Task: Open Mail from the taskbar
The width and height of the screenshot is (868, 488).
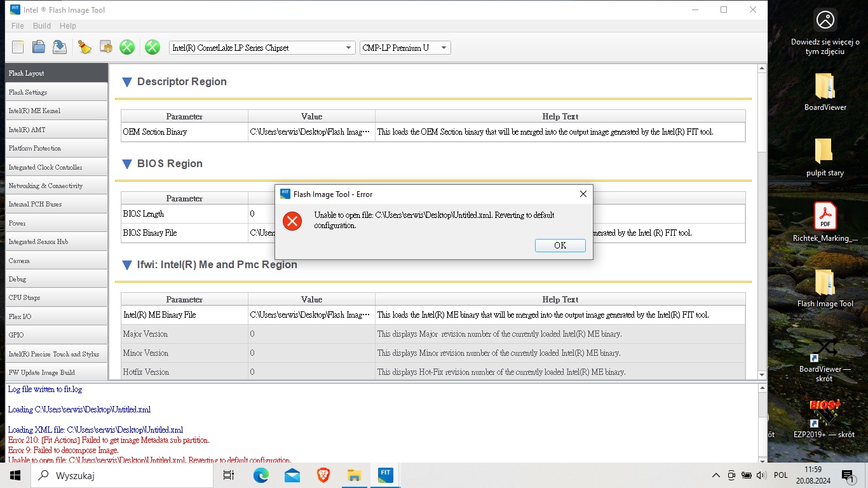Action: (x=292, y=475)
